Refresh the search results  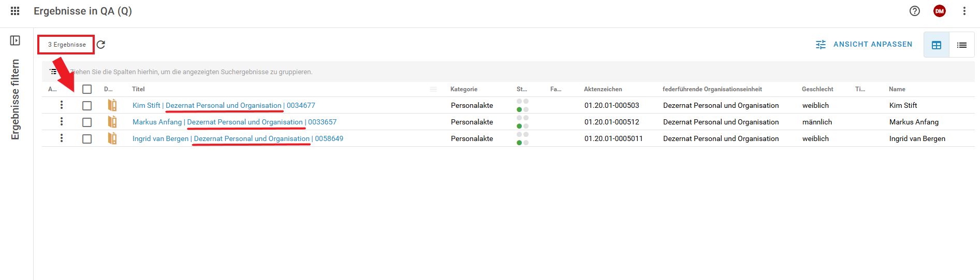(101, 45)
